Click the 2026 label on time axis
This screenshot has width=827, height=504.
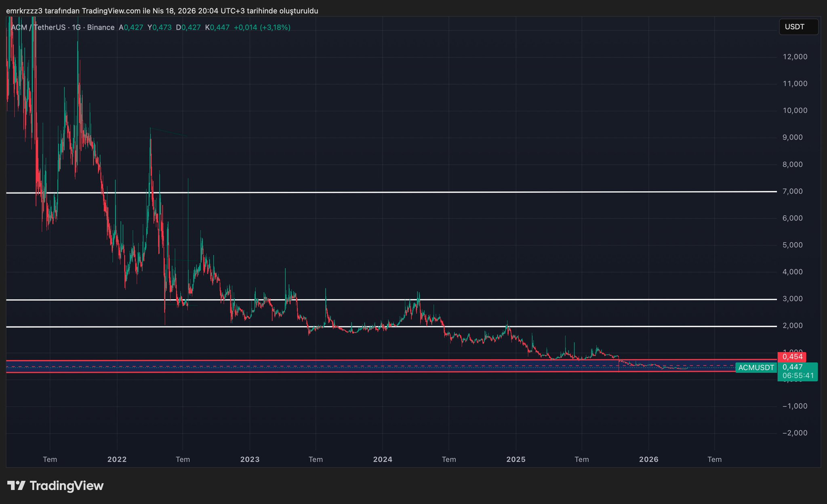click(648, 459)
